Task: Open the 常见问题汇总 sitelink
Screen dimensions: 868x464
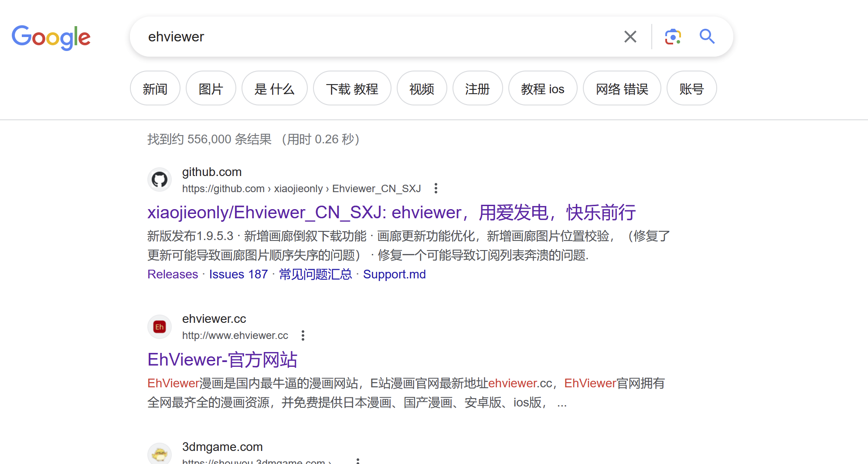Action: point(315,274)
